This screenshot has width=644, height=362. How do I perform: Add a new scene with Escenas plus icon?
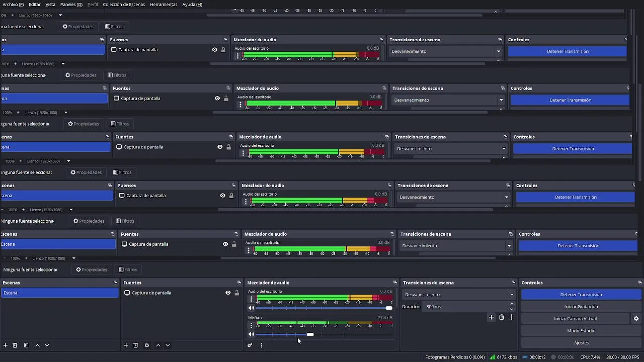[5, 345]
